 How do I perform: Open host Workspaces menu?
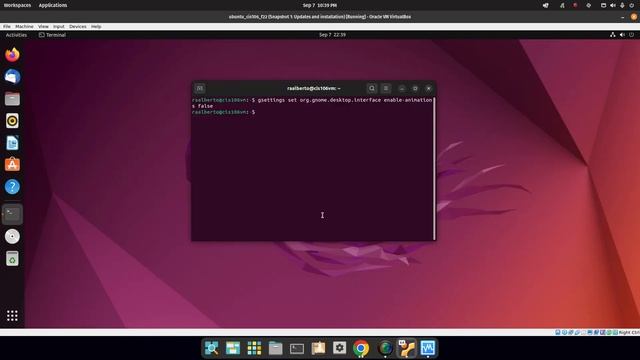tap(17, 5)
